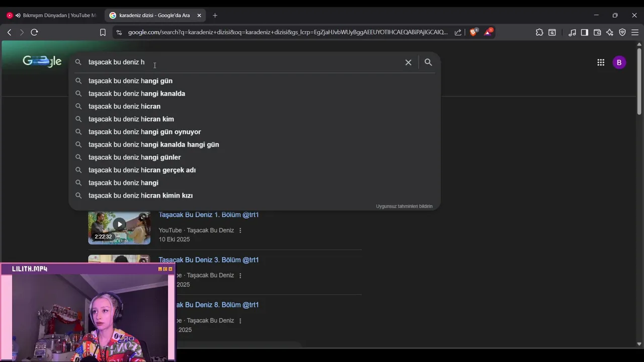The height and width of the screenshot is (362, 644).
Task: Click the browser back arrow
Action: coord(9,32)
